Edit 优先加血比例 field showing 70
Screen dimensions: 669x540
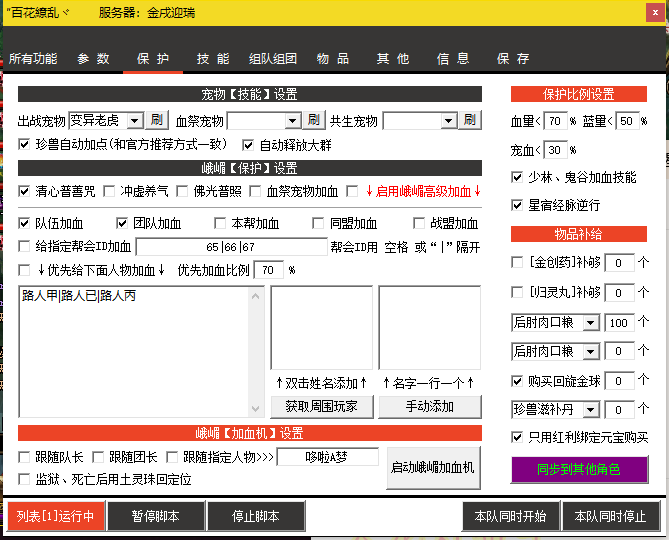pyautogui.click(x=268, y=270)
